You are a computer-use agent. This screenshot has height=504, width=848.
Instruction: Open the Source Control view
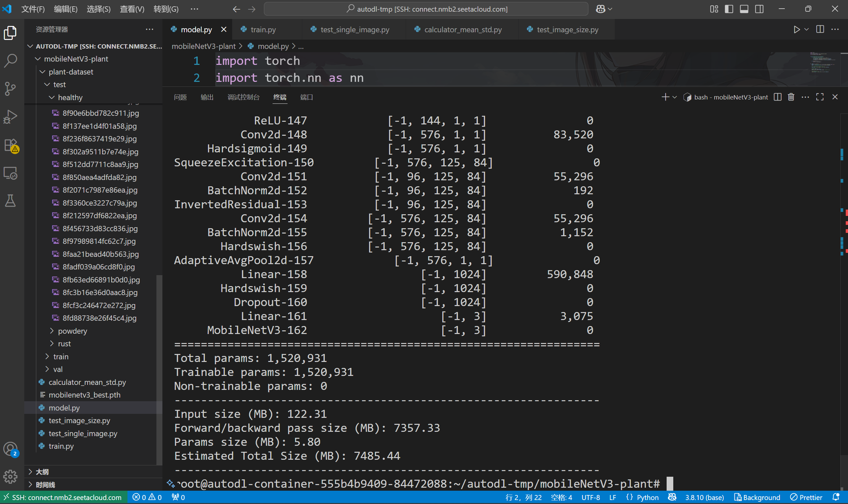(x=10, y=89)
